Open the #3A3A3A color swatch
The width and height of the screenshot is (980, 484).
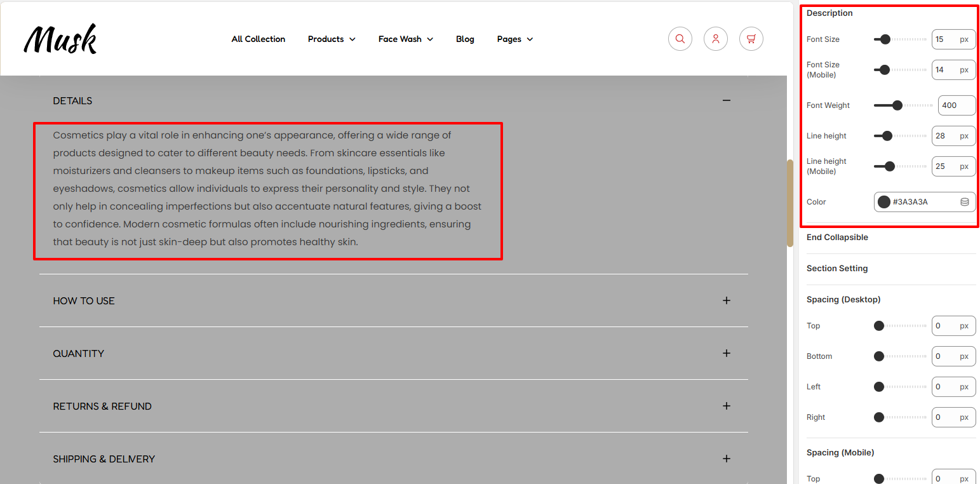coord(883,202)
